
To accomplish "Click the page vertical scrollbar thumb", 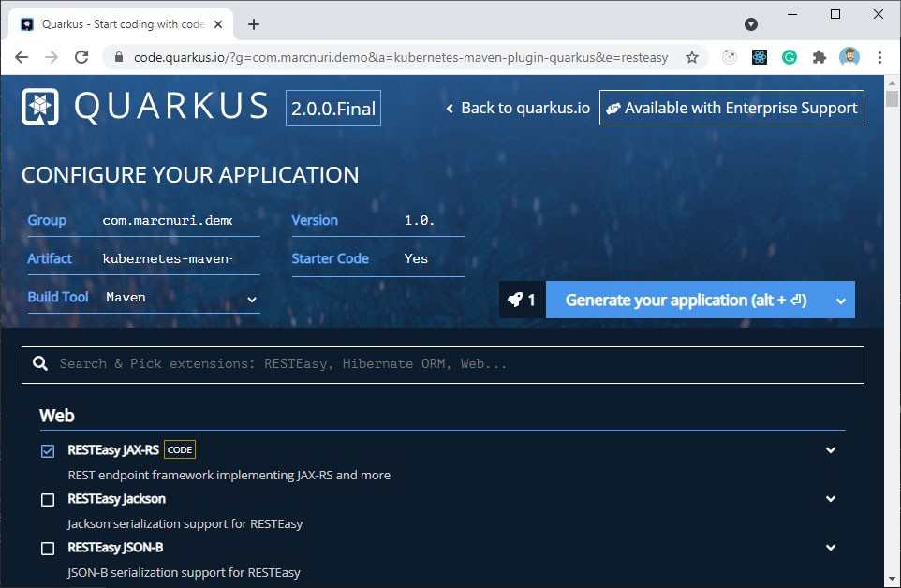I will tap(892, 98).
